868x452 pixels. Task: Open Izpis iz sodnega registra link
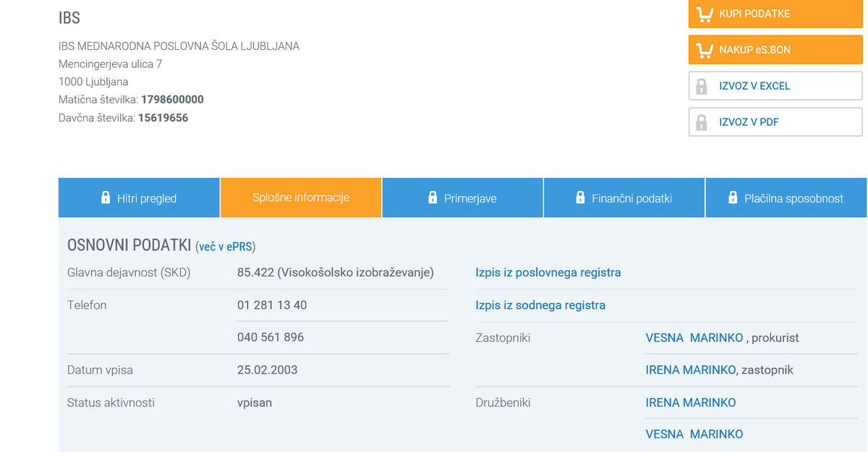[x=540, y=305]
